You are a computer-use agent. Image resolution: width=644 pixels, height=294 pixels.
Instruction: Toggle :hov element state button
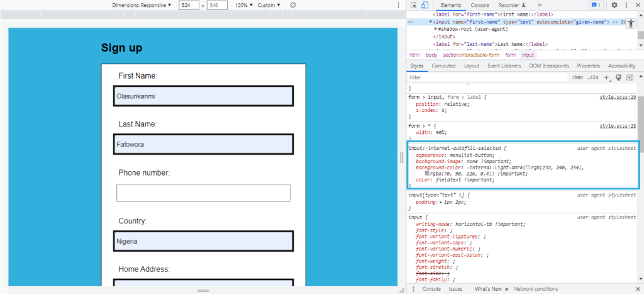pyautogui.click(x=577, y=77)
